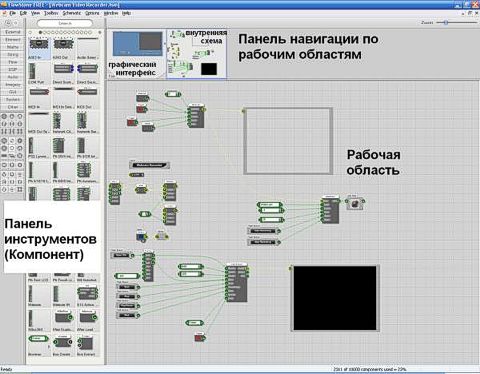Click the large black video display box

335,298
